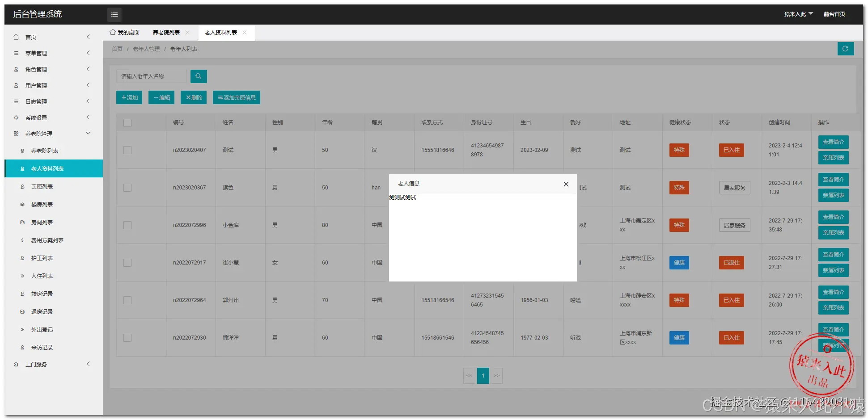The image size is (868, 420).
Task: Select the 老人资料列表 tab
Action: tap(221, 33)
